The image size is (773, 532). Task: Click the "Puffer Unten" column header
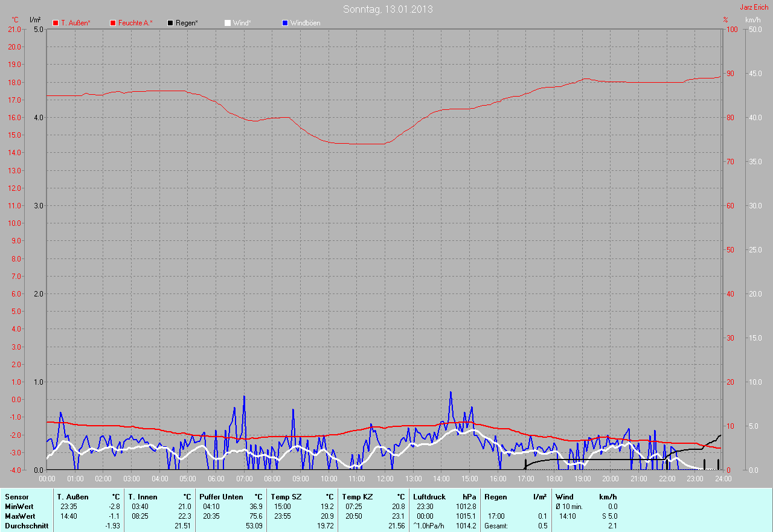pos(222,497)
